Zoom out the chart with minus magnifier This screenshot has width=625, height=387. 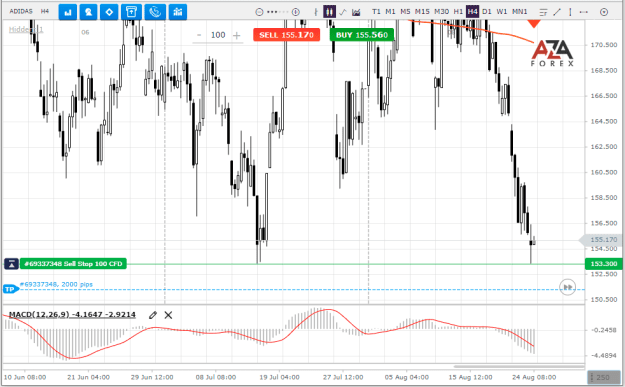coord(259,12)
